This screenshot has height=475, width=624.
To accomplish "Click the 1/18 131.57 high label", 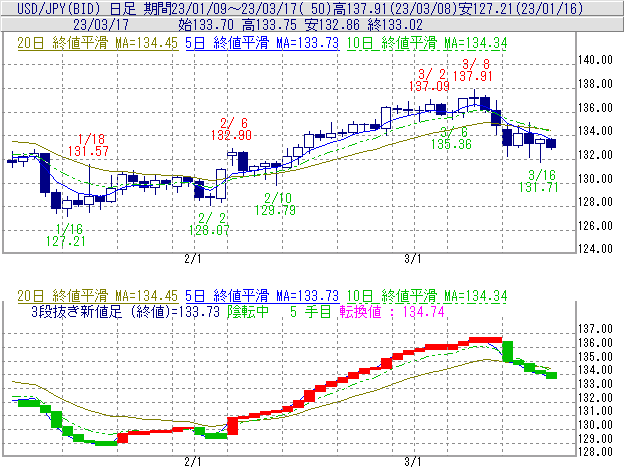I will pos(88,145).
